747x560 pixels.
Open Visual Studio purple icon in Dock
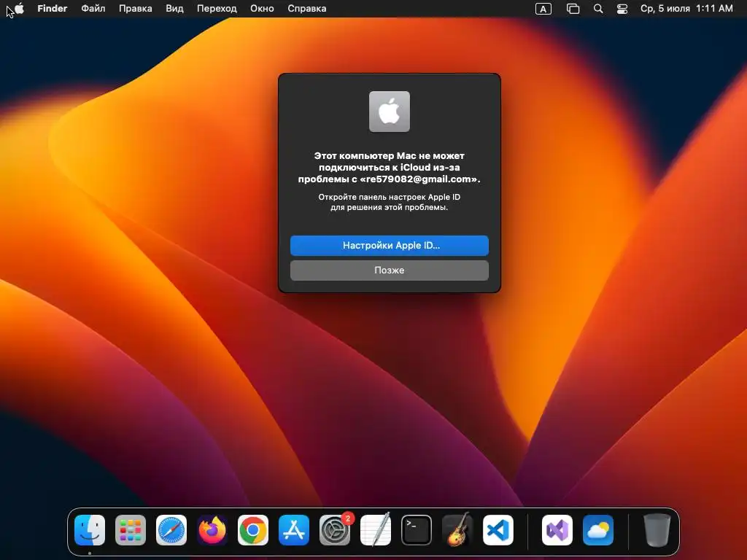click(557, 530)
